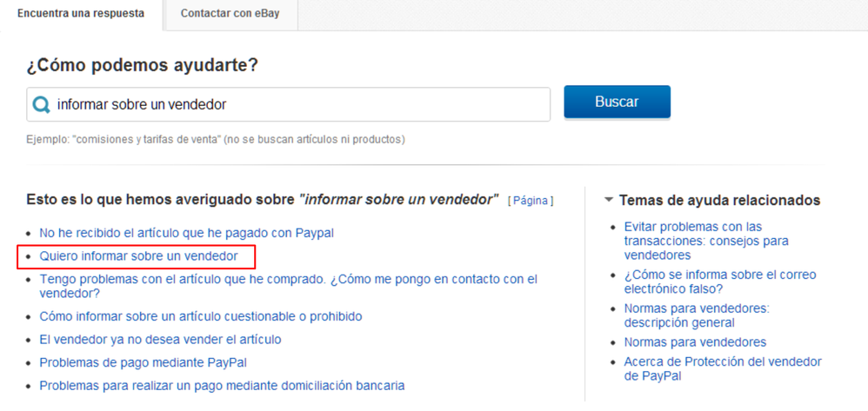Click the ¿Cómo podemos ayudarte? heading

(x=143, y=66)
